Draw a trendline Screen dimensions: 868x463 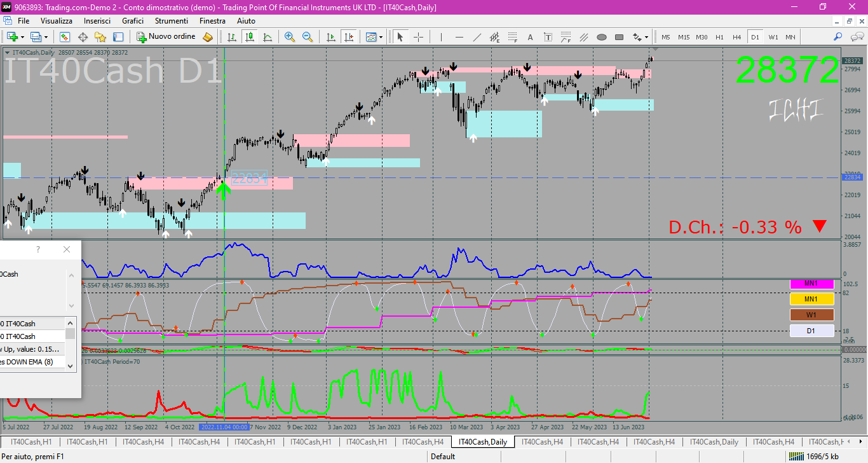[x=477, y=37]
